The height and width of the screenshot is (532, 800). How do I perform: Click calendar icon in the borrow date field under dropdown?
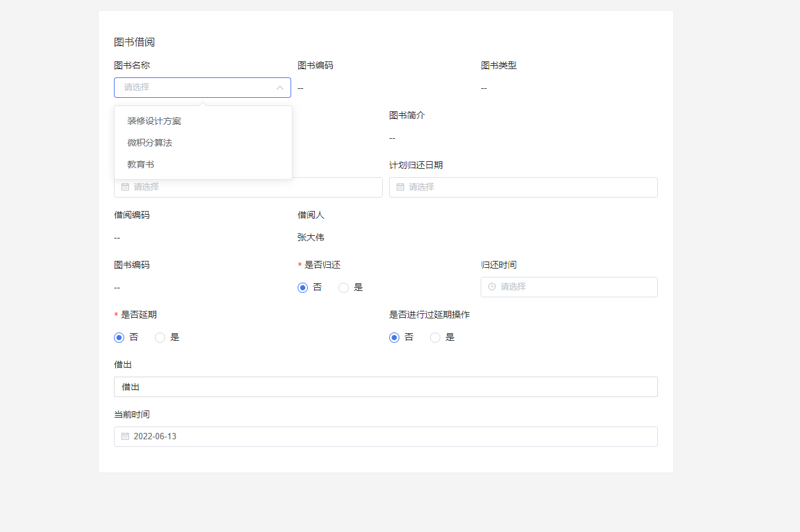click(125, 187)
